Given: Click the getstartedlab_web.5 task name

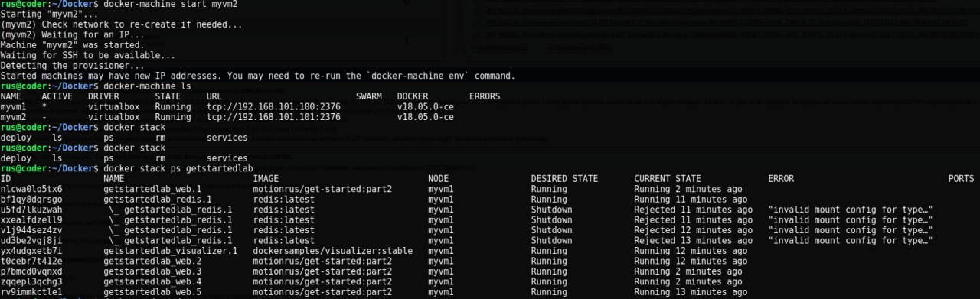Looking at the screenshot, I should tap(152, 292).
